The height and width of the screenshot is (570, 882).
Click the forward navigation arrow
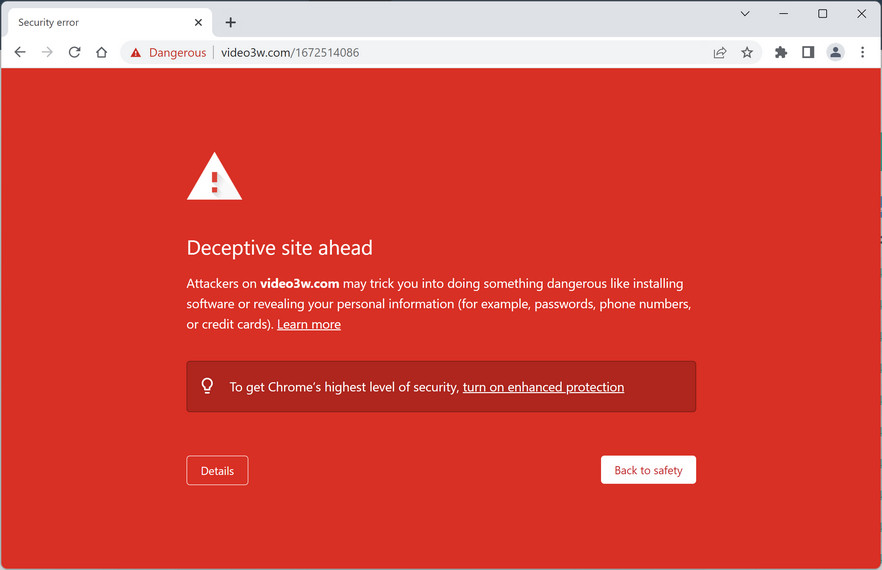pos(47,52)
